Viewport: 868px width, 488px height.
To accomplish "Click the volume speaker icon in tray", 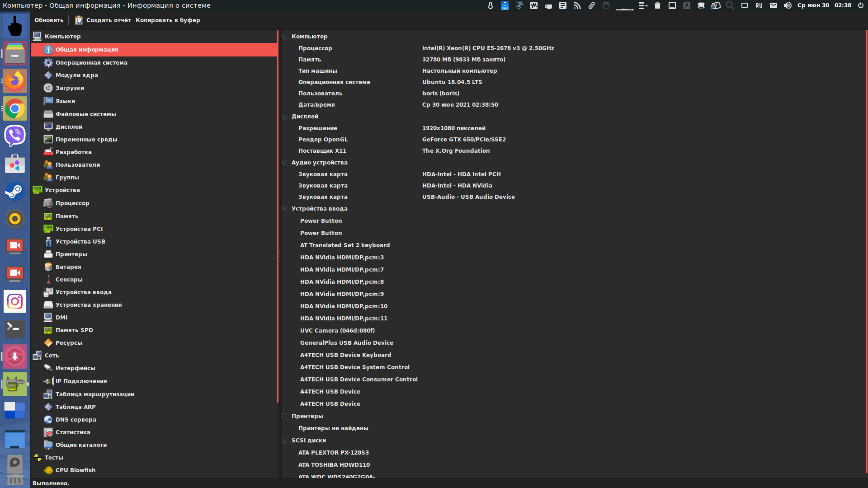I will tap(788, 5).
